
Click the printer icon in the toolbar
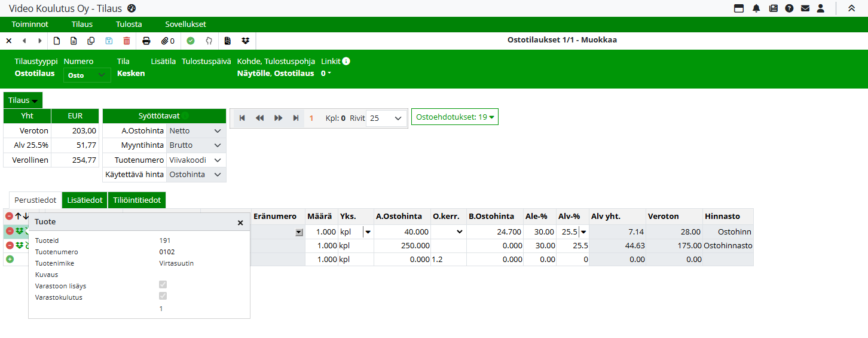[x=146, y=41]
